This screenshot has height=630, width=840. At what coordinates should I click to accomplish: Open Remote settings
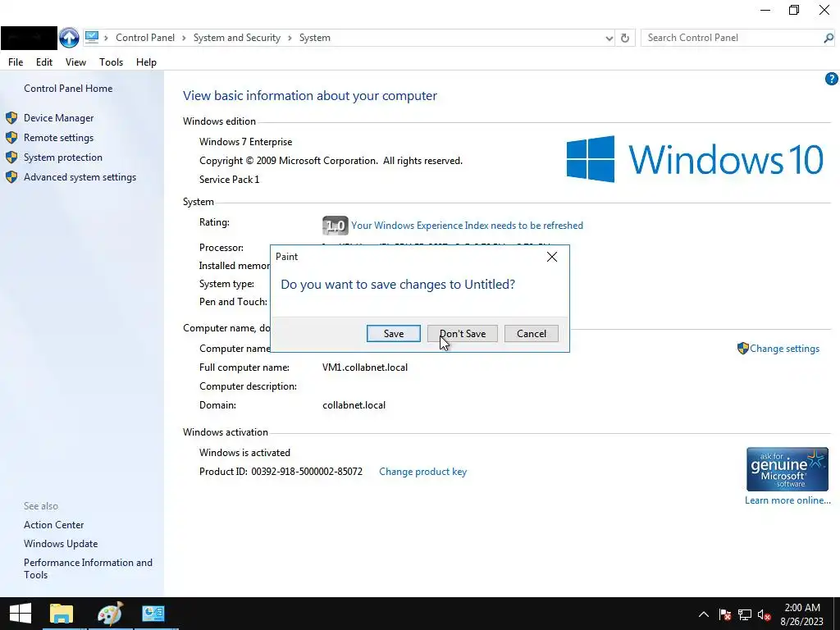58,138
